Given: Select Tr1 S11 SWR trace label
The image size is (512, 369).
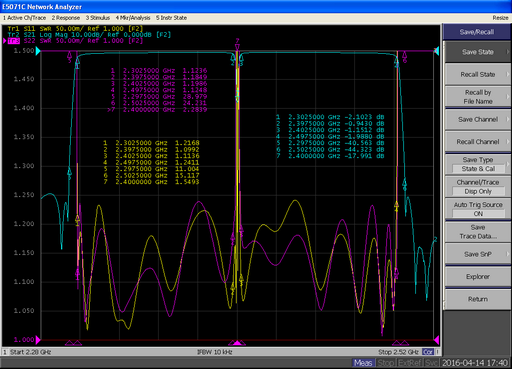Looking at the screenshot, I should click(x=75, y=29).
